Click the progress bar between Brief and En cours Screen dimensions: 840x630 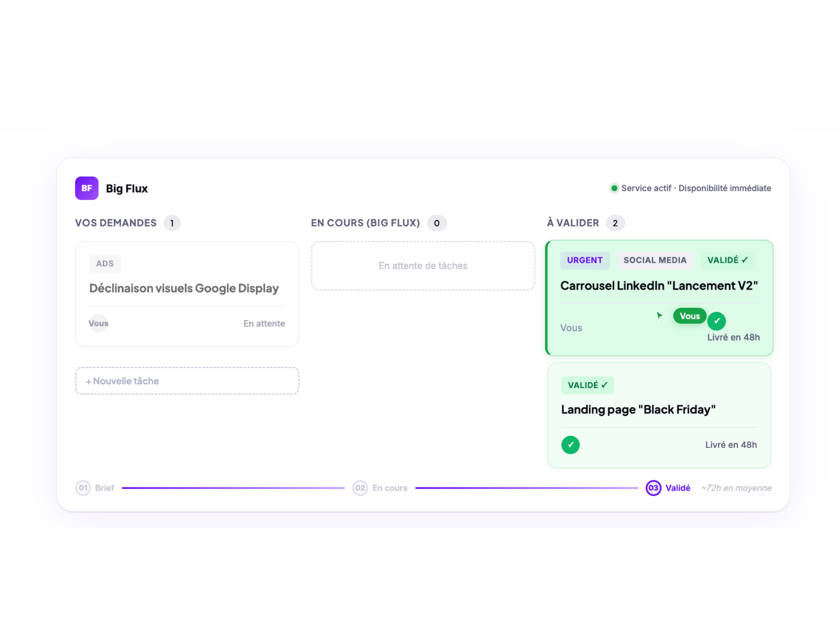(231, 488)
